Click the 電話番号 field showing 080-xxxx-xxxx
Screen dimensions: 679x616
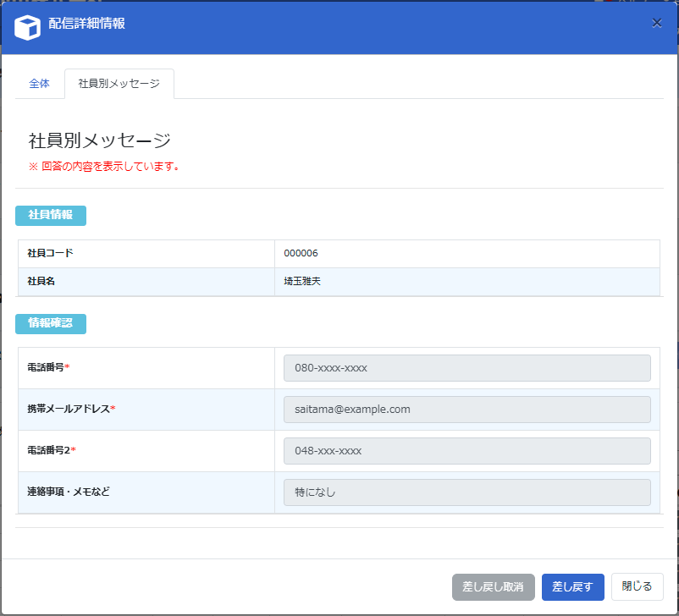(466, 368)
